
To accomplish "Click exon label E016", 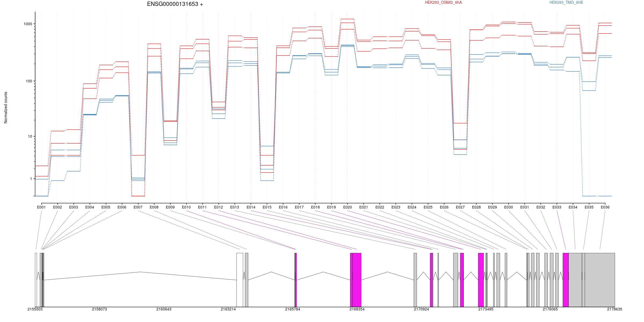I will [x=283, y=207].
